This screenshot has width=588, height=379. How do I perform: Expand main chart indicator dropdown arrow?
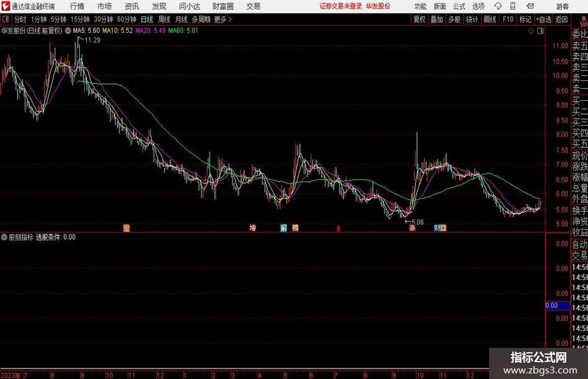click(x=68, y=30)
